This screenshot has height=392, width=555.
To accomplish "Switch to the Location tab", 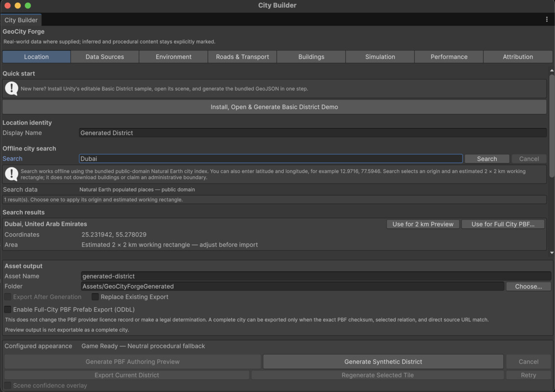I will tap(36, 57).
